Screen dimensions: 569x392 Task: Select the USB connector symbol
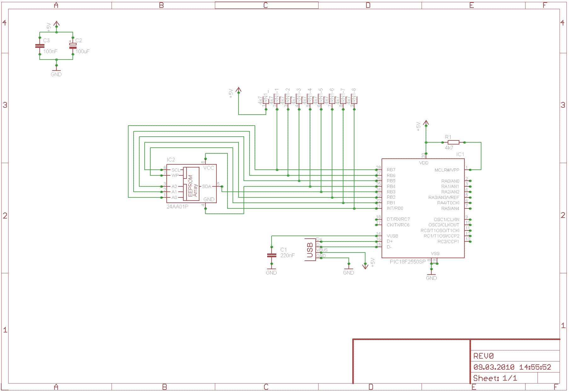(311, 250)
